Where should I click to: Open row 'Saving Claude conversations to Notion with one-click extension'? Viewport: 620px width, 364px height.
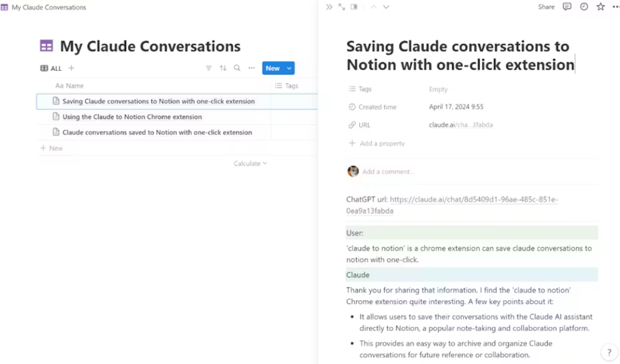tap(158, 101)
